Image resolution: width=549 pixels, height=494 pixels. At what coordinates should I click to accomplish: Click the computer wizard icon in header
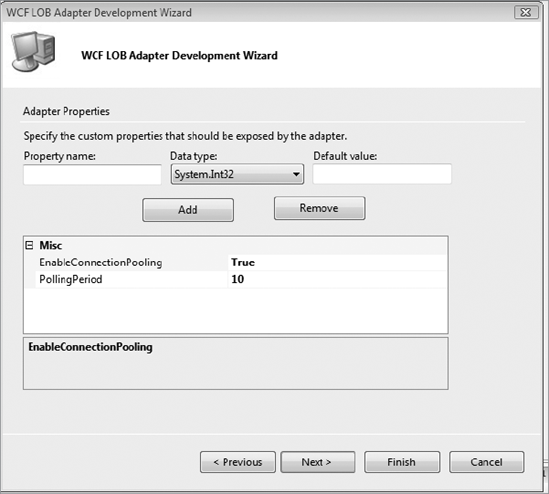(x=34, y=51)
